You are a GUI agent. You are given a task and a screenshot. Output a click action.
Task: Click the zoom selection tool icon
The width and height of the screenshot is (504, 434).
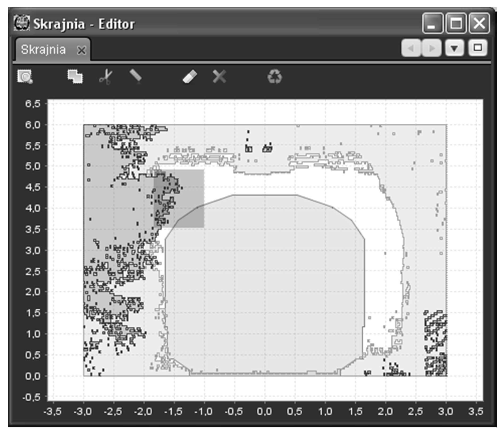point(25,77)
